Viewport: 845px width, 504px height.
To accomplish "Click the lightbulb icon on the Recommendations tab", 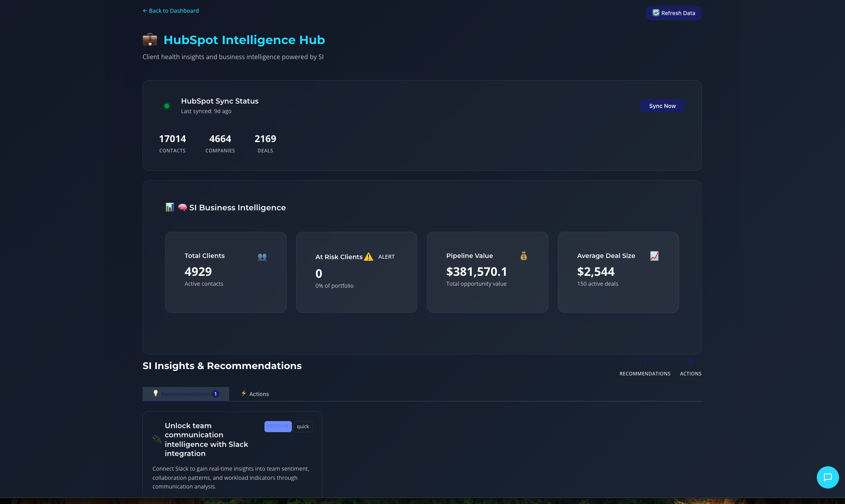I will (x=156, y=394).
